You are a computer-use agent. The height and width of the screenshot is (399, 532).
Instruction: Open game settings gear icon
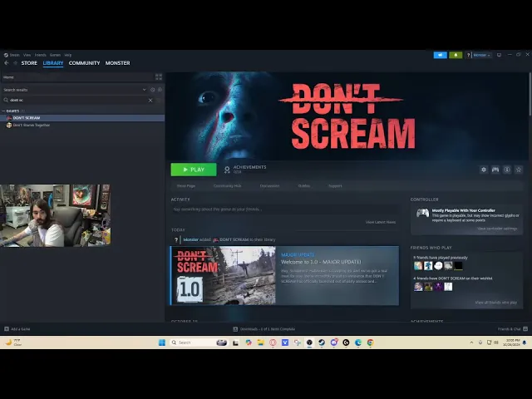click(x=484, y=170)
